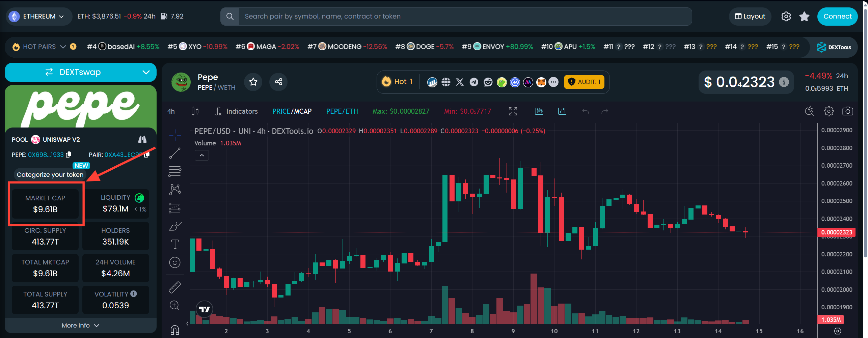
Task: Open Pepe's website globe icon
Action: 446,82
